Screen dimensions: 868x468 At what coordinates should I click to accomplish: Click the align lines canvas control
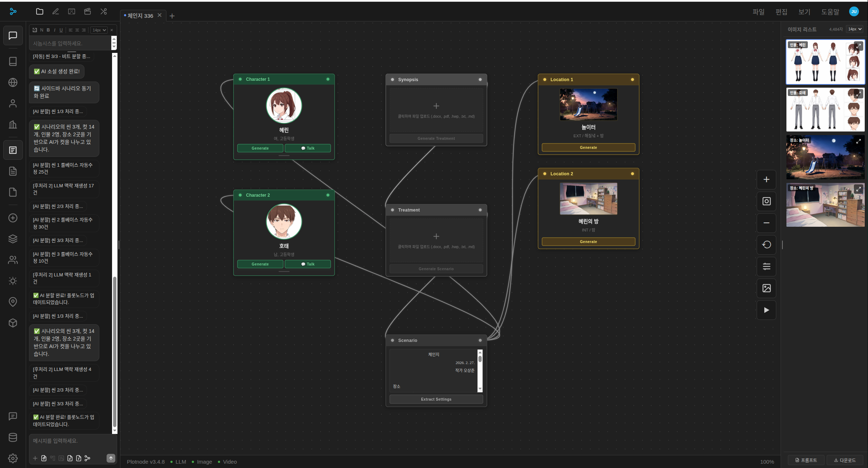[766, 267]
